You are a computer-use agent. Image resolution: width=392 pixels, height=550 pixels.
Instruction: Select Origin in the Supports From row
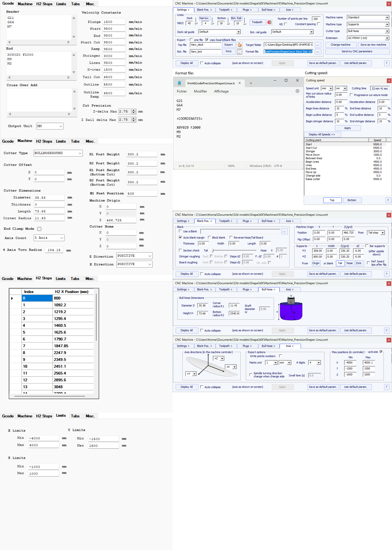[316, 263]
